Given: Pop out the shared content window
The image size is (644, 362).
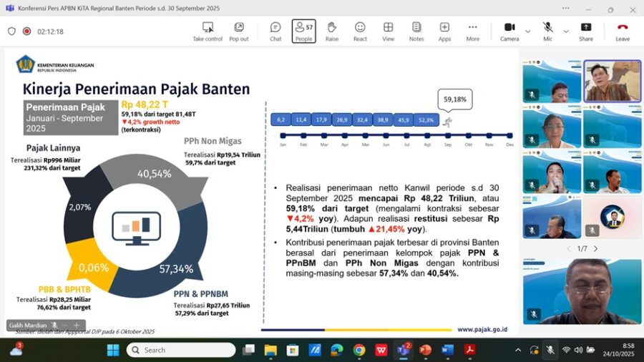Looking at the screenshot, I should coord(239,31).
